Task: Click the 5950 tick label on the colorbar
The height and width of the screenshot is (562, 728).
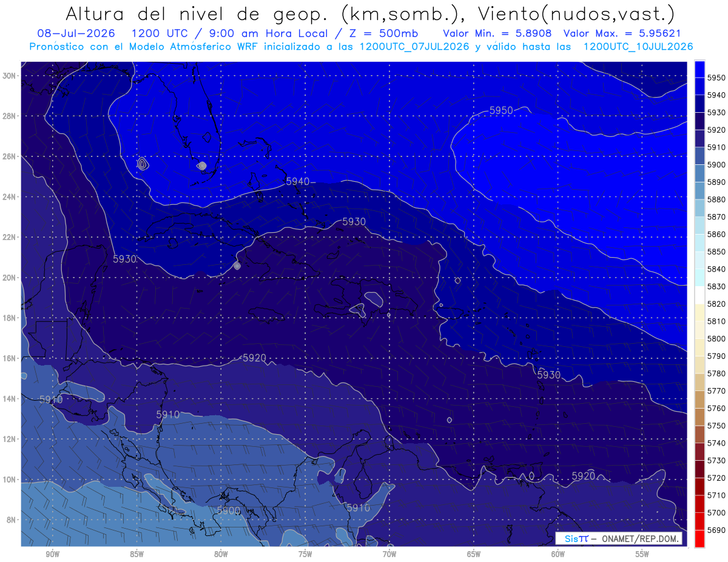Action: (x=716, y=78)
